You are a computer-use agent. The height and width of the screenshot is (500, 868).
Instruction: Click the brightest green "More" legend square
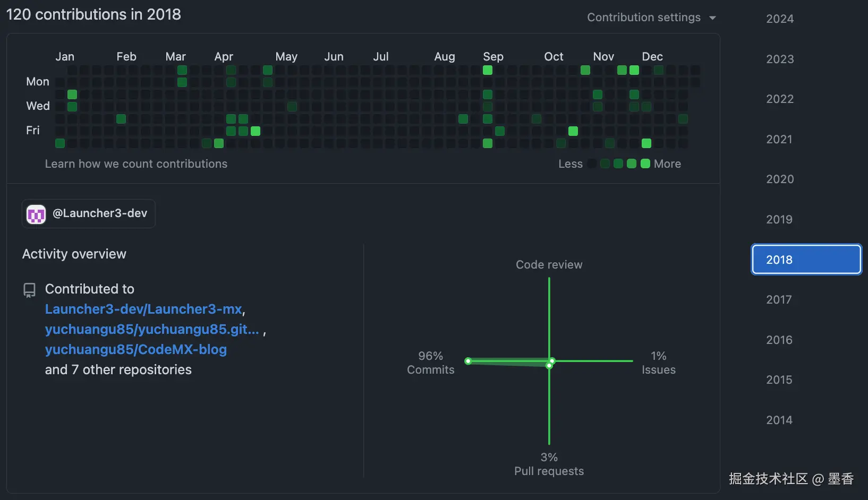(x=645, y=163)
